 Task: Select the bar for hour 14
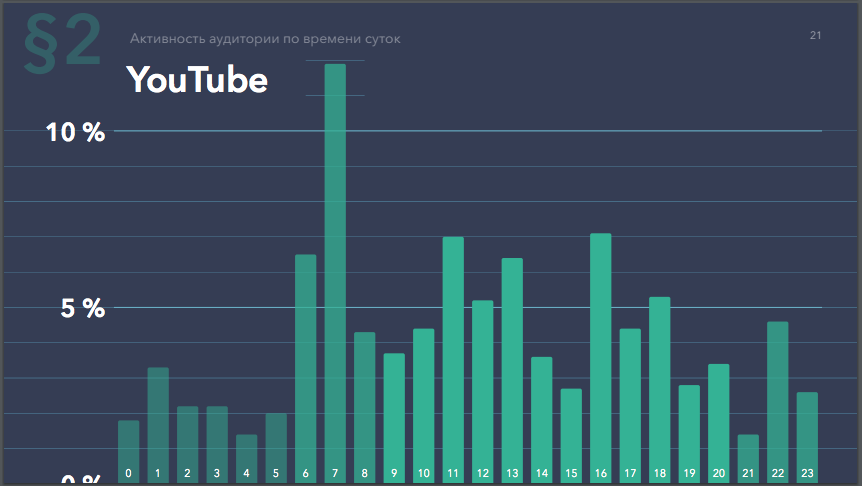pyautogui.click(x=541, y=420)
